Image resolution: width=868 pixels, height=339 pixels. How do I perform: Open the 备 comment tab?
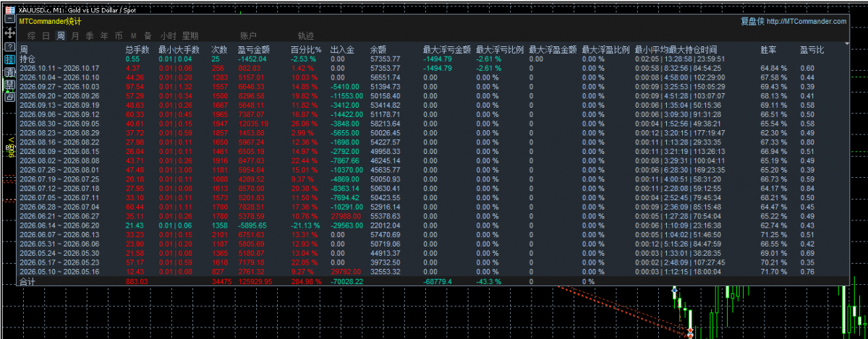click(x=148, y=35)
